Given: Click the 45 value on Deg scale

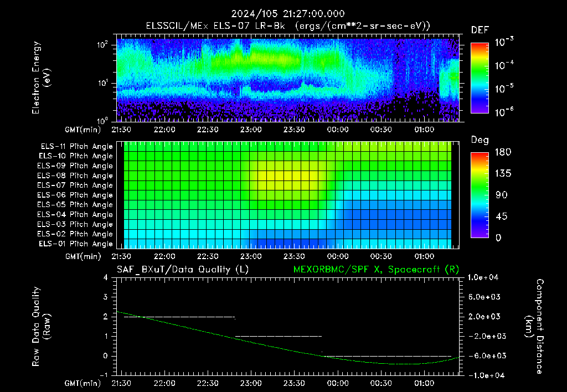Looking at the screenshot, I should coord(501,216).
